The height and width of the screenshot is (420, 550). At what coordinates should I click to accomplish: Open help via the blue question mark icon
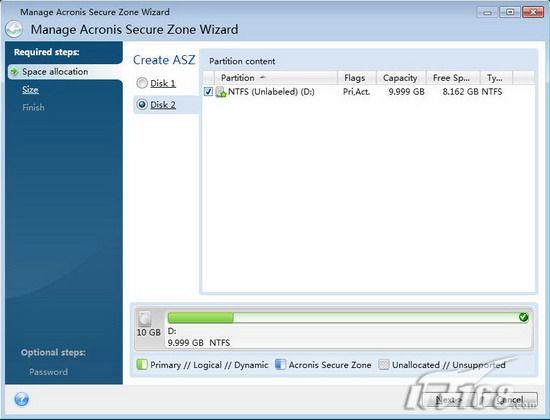pyautogui.click(x=21, y=399)
